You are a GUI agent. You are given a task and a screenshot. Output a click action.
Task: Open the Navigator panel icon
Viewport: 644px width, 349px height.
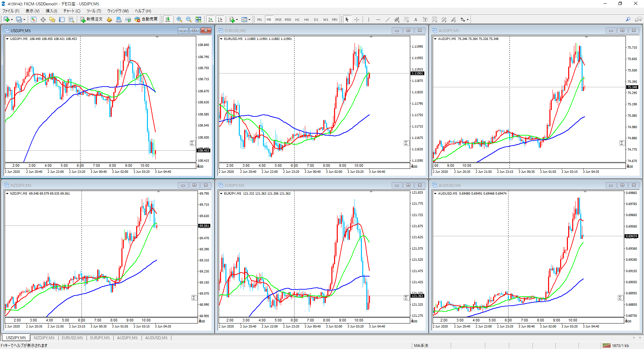pyautogui.click(x=52, y=19)
